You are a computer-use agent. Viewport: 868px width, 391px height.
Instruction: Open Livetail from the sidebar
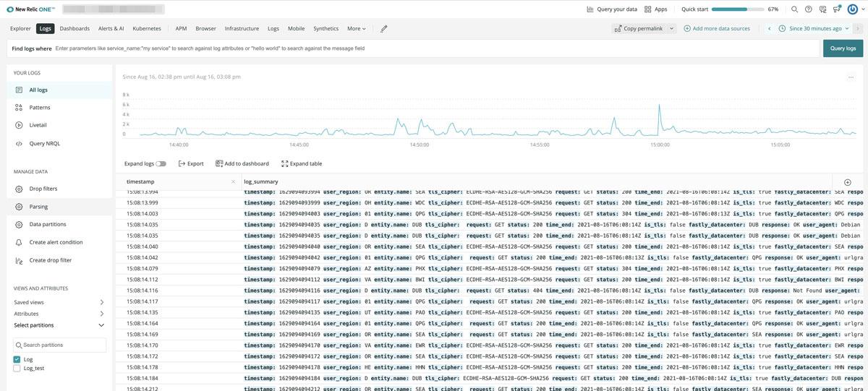tap(38, 125)
